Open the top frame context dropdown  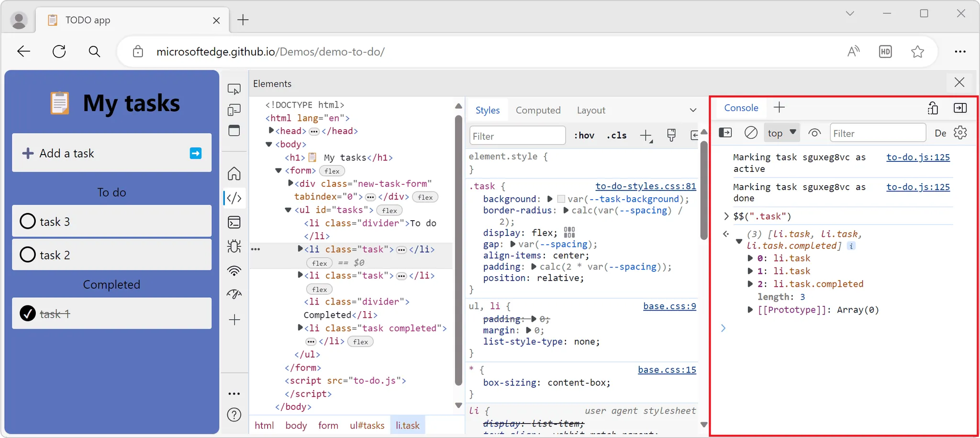point(781,133)
